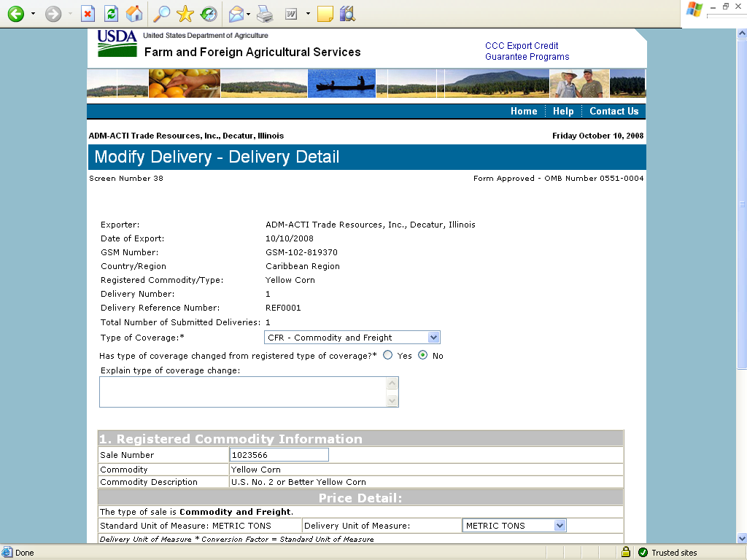Image resolution: width=747 pixels, height=560 pixels.
Task: Print the page with the printer icon
Action: [x=265, y=15]
